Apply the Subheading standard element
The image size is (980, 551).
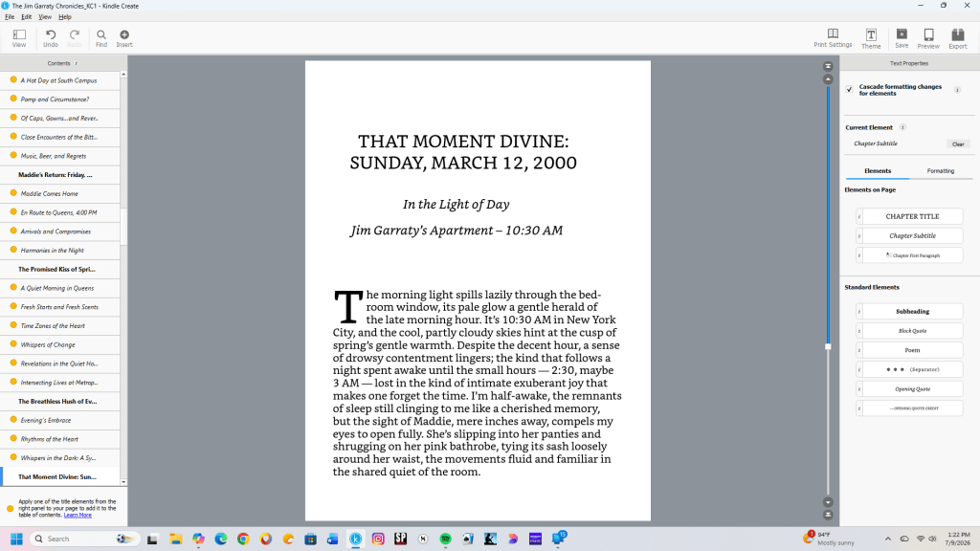pos(912,311)
